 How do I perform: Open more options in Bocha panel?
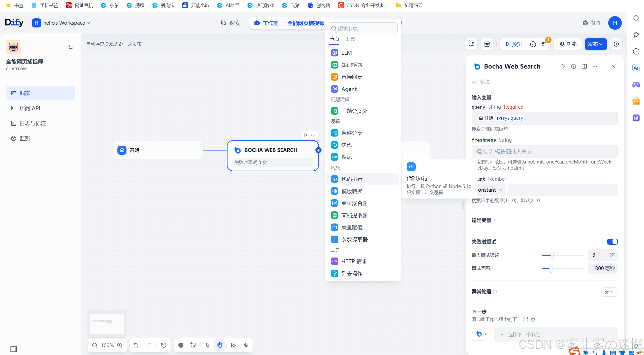point(595,66)
